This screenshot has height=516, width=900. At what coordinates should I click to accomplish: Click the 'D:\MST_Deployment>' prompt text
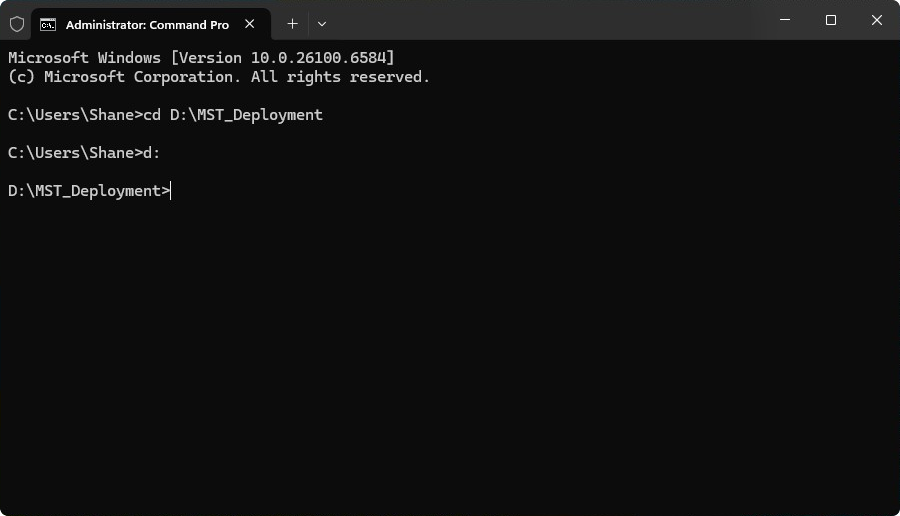point(89,191)
